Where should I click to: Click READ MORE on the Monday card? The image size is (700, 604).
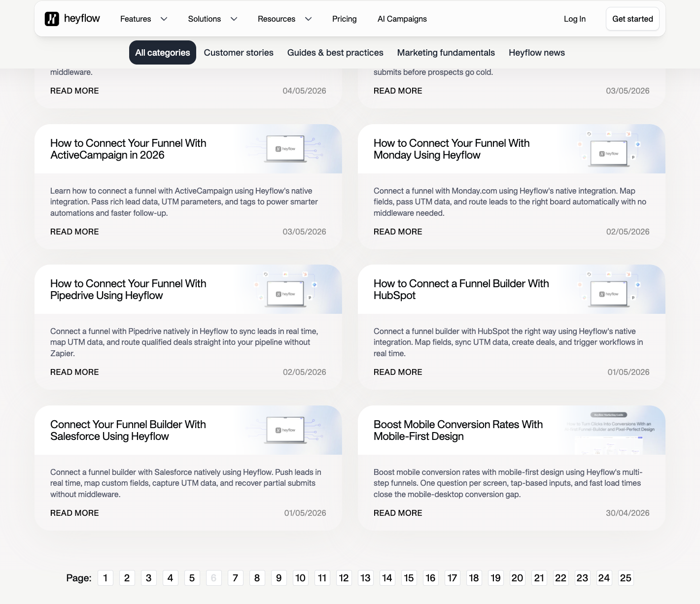click(x=398, y=232)
